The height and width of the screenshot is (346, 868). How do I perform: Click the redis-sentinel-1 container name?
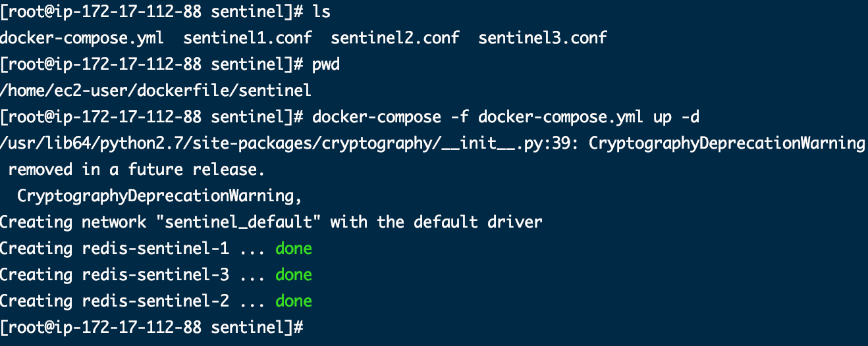click(155, 248)
